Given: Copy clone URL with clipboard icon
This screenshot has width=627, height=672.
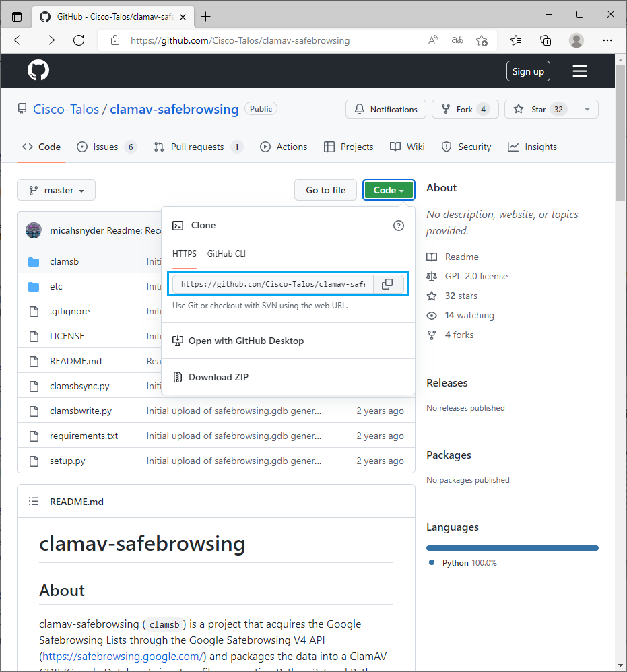Looking at the screenshot, I should [387, 284].
